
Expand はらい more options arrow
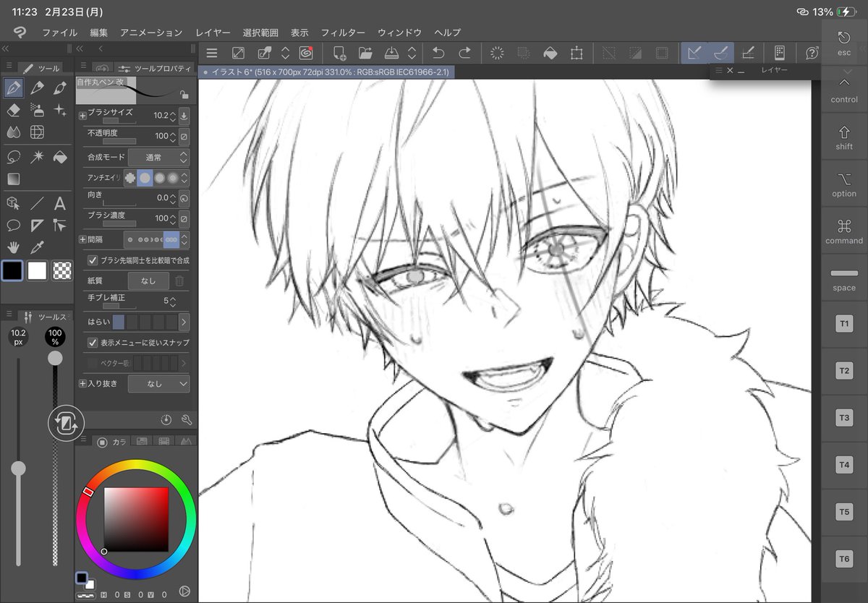184,322
